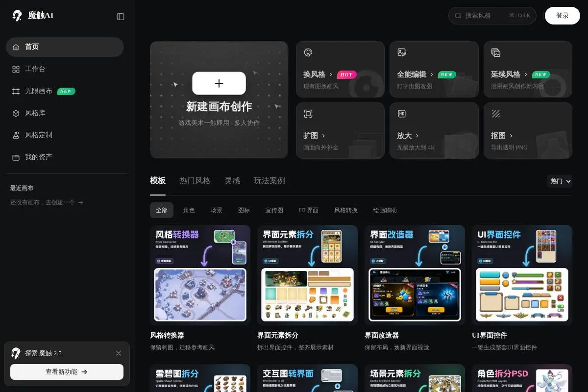The height and width of the screenshot is (392, 588).
Task: Click the 无限画布 canvas icon
Action: pos(16,91)
